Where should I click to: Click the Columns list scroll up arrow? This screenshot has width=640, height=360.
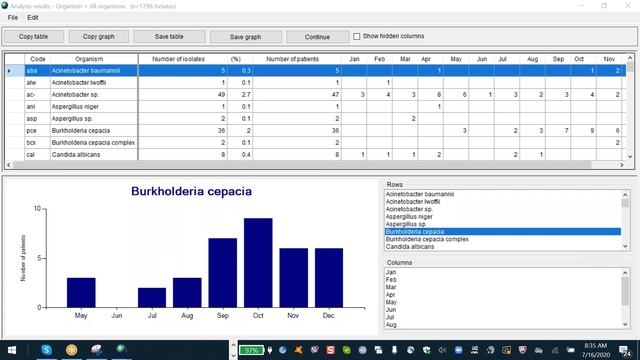click(x=625, y=273)
